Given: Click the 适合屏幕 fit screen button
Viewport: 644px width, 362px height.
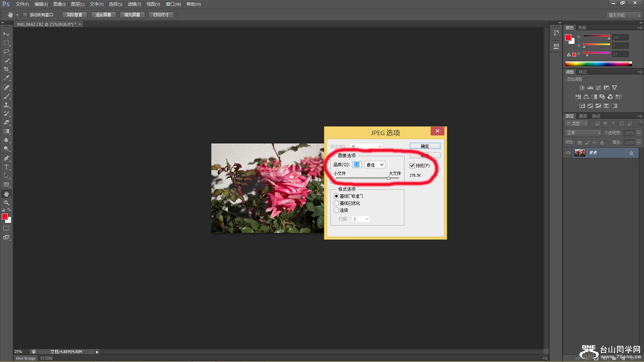Looking at the screenshot, I should [103, 15].
